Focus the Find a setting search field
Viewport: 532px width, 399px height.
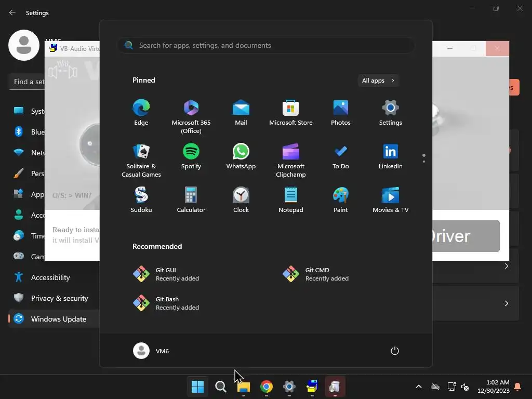point(27,82)
